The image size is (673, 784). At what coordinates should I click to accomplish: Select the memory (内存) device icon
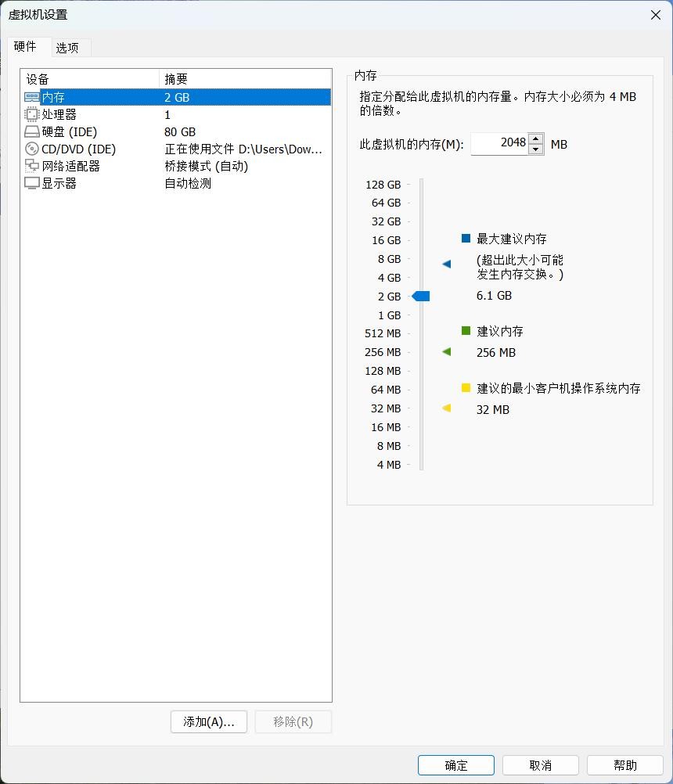31,97
